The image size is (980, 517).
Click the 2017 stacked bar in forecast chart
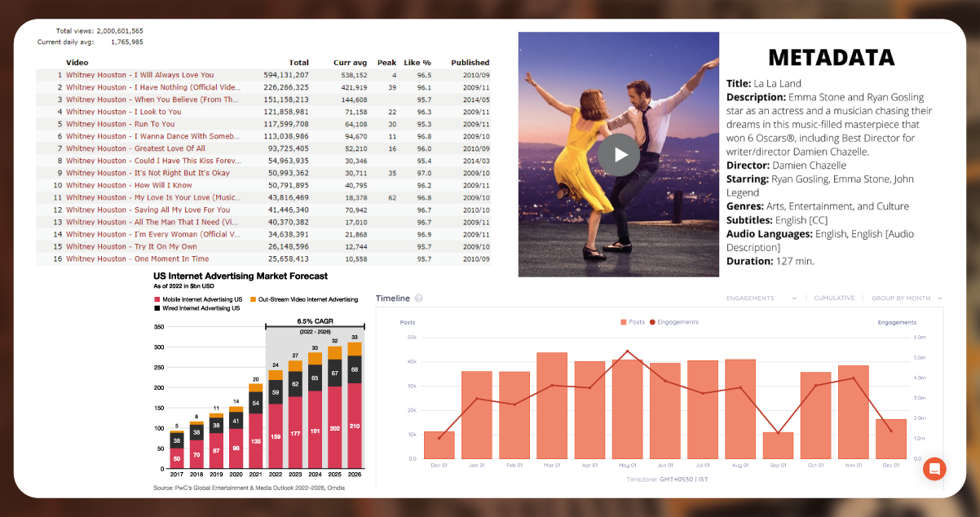pos(177,449)
